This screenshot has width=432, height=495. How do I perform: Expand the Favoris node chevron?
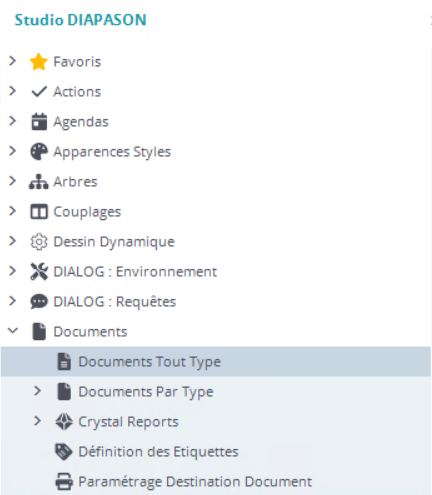tap(13, 61)
